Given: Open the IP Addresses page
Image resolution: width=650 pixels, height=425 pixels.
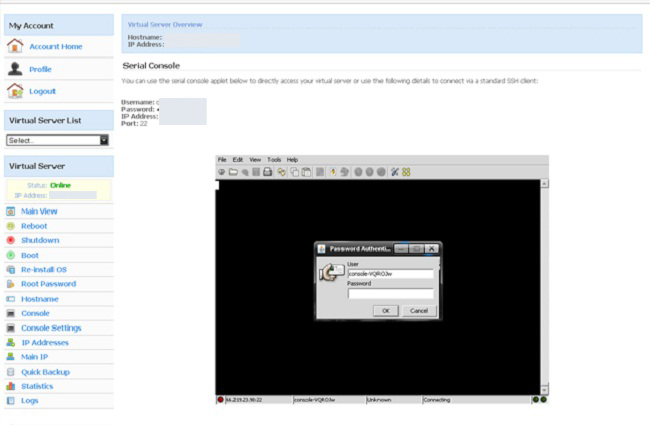Looking at the screenshot, I should 45,342.
